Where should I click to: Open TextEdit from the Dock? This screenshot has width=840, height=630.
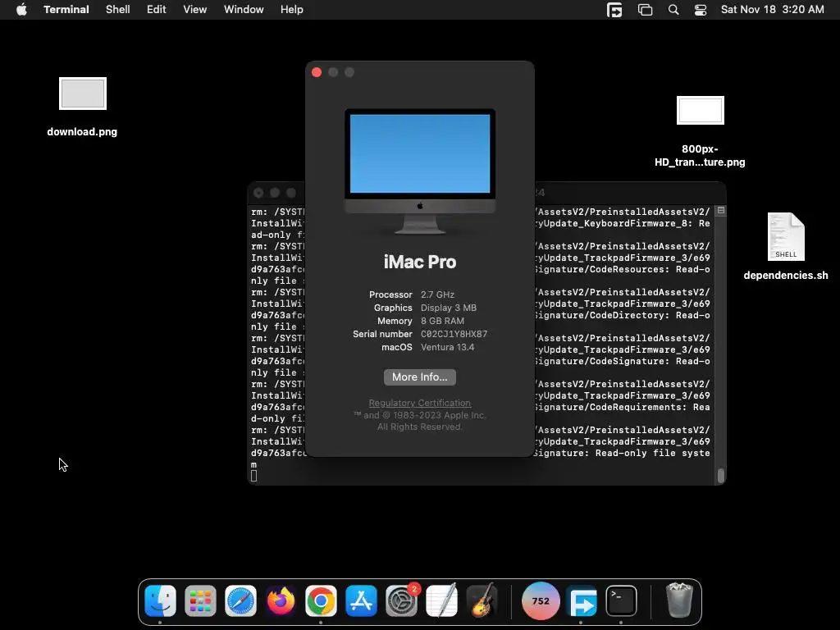click(441, 601)
